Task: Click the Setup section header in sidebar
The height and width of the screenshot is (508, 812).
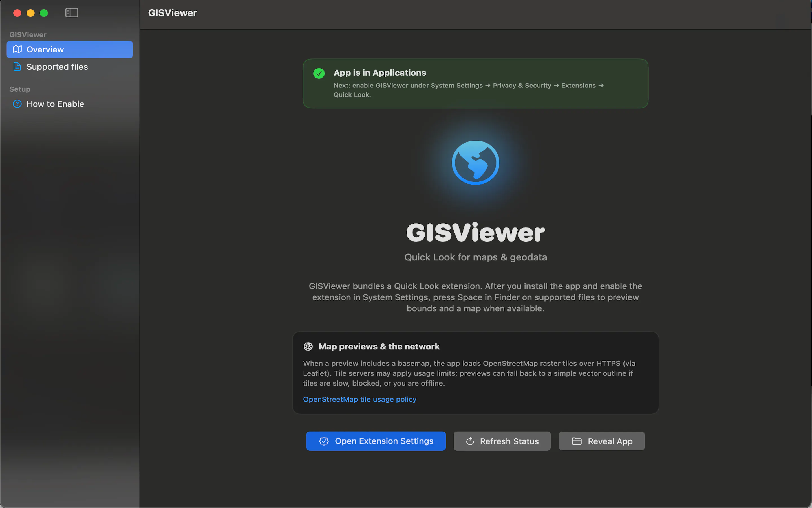Action: pyautogui.click(x=20, y=89)
